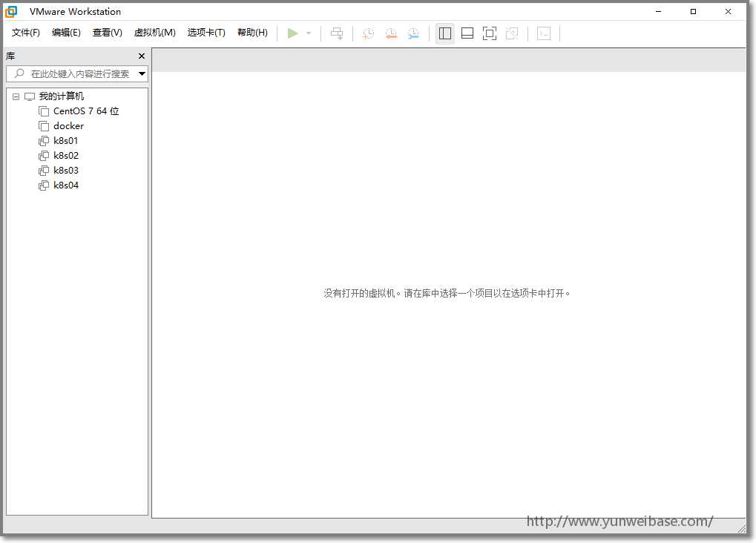Take a snapshot using the clock-plus icon
This screenshot has height=543, width=756.
pyautogui.click(x=369, y=33)
